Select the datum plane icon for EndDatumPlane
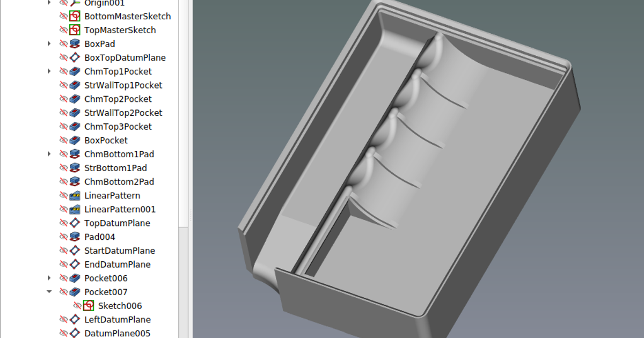 [x=74, y=264]
